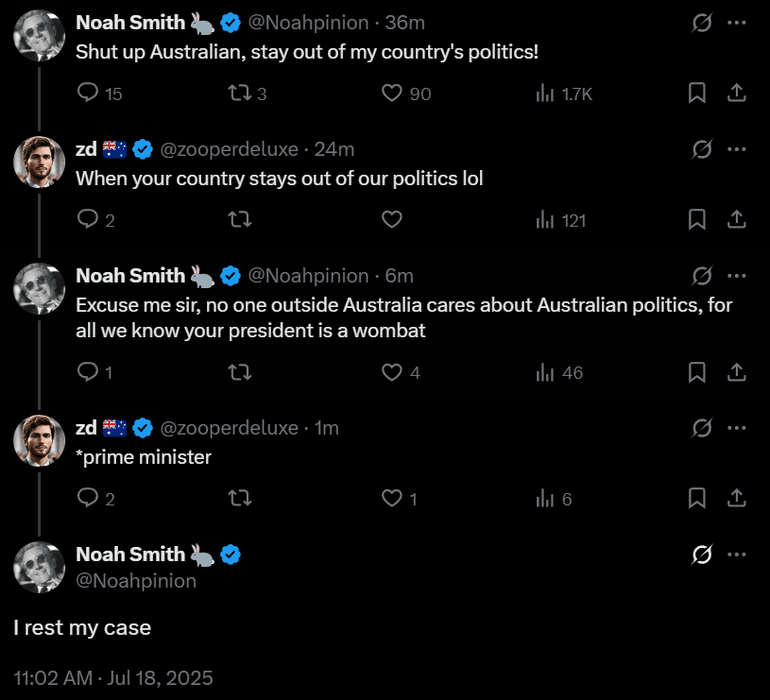View the 121 views analytics icon
This screenshot has width=770, height=700.
coord(546,220)
